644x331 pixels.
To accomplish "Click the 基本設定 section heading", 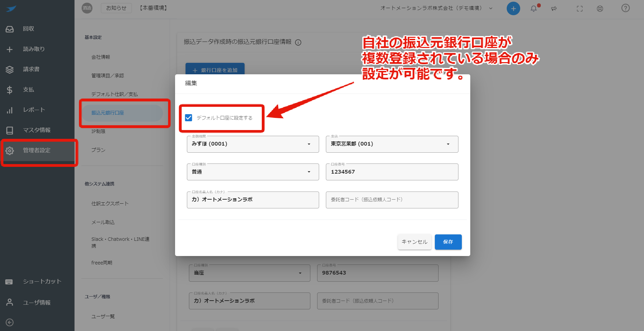I will coord(93,37).
